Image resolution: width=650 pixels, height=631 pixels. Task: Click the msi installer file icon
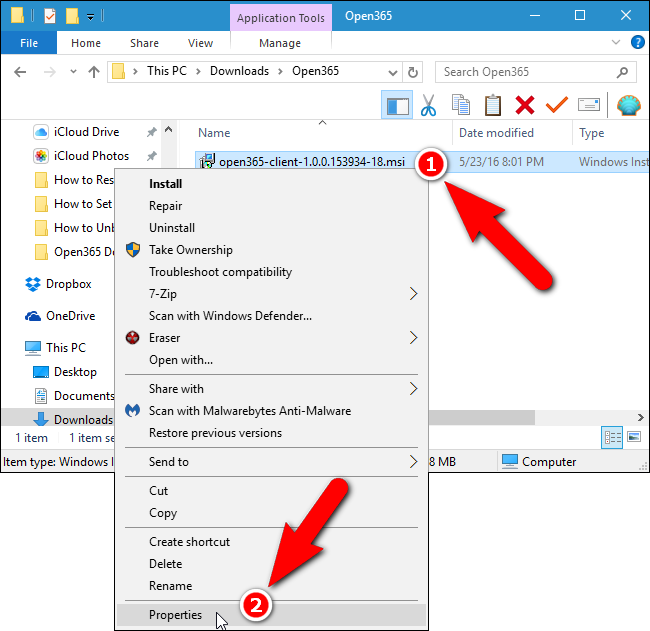207,161
